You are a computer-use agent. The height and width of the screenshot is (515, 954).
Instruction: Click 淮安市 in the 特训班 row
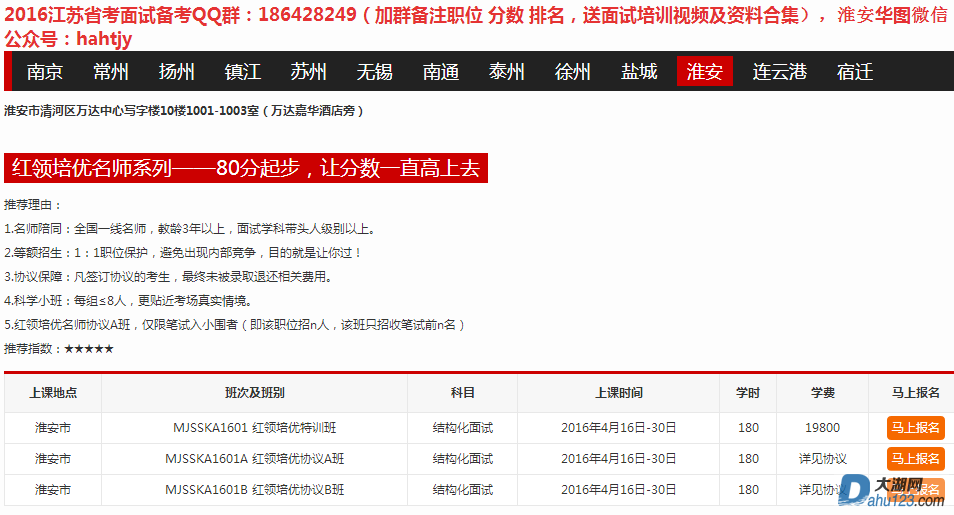(53, 428)
